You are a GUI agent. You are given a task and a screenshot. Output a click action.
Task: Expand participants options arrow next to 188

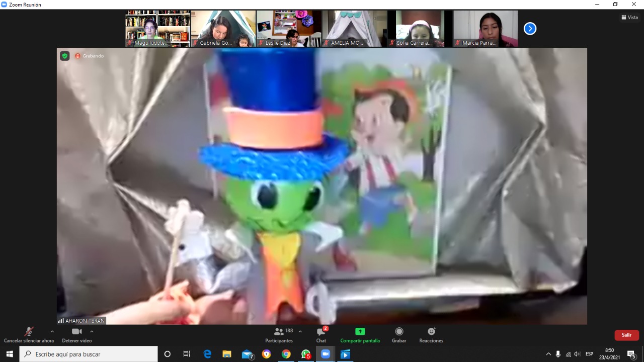click(x=300, y=331)
